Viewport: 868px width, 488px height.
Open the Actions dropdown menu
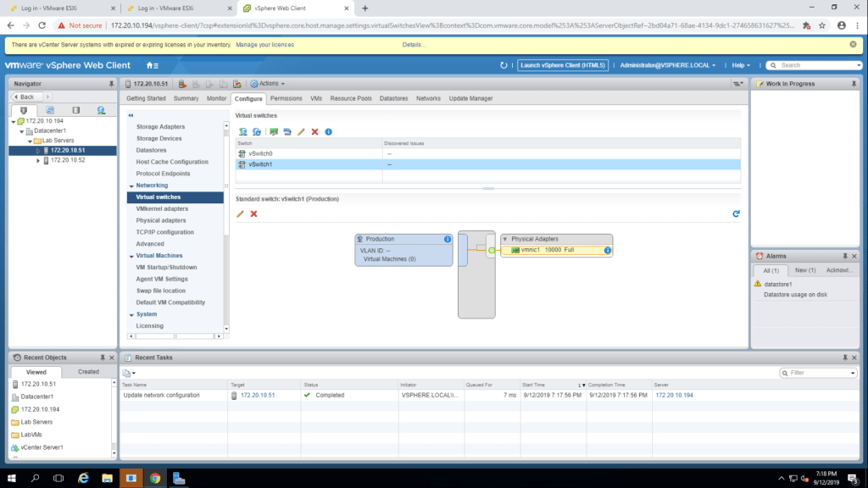click(267, 84)
